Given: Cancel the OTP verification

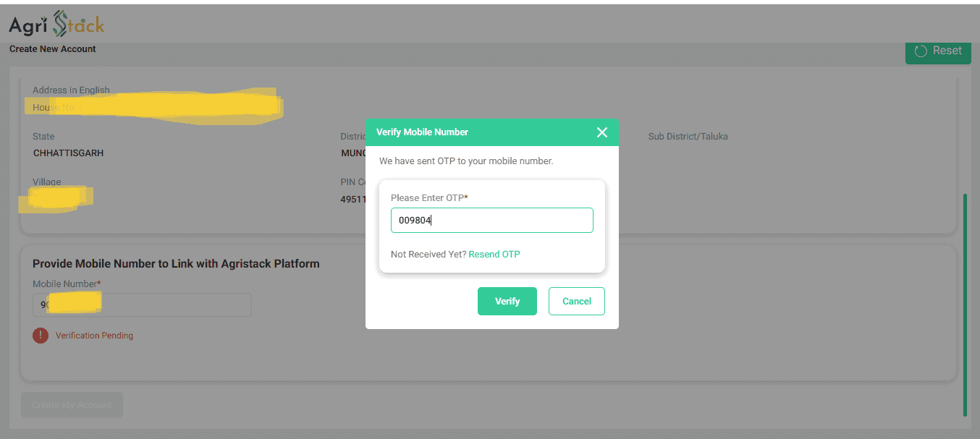Looking at the screenshot, I should [576, 302].
